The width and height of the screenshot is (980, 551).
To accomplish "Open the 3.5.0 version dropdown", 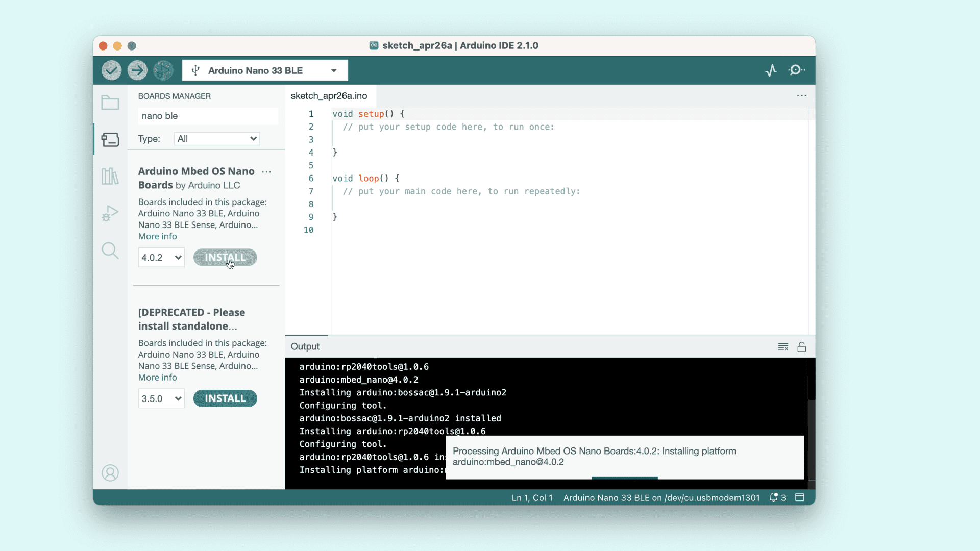I will point(161,398).
